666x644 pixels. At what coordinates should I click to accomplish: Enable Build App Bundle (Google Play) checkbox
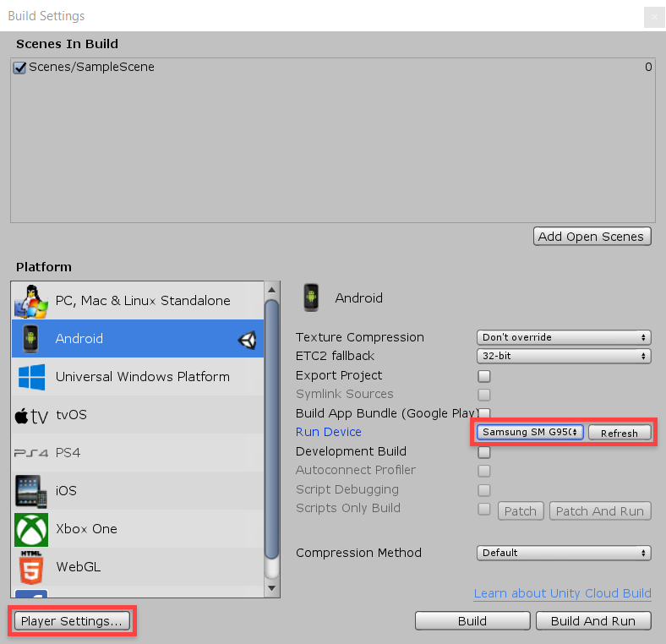484,413
